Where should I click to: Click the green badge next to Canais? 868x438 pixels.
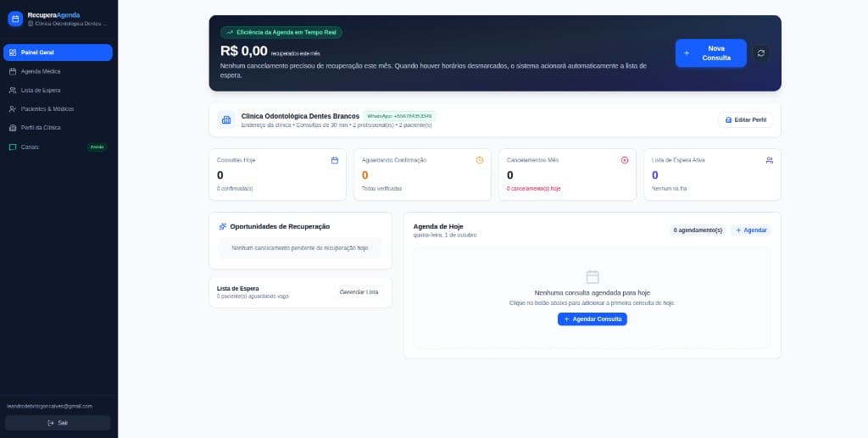coord(97,147)
